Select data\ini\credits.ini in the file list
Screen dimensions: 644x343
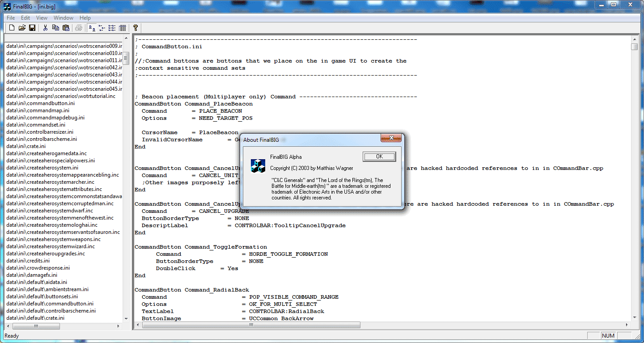(x=28, y=261)
